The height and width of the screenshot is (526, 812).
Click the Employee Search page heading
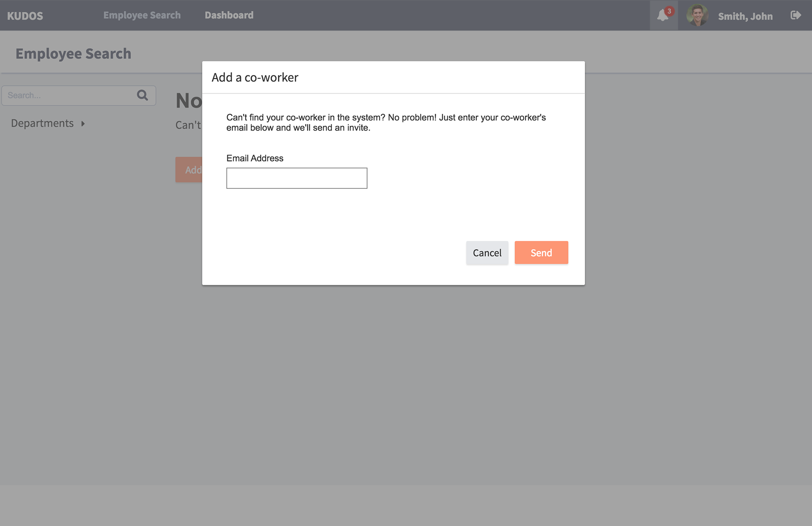pyautogui.click(x=73, y=54)
